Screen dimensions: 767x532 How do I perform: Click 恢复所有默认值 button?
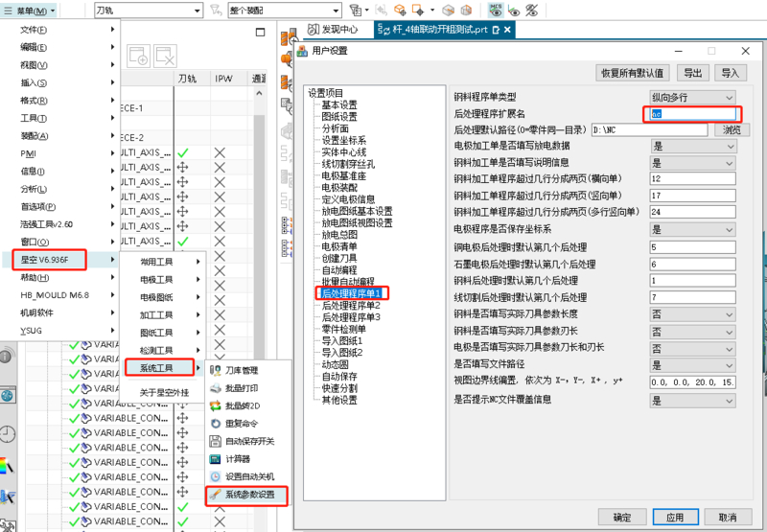click(633, 74)
